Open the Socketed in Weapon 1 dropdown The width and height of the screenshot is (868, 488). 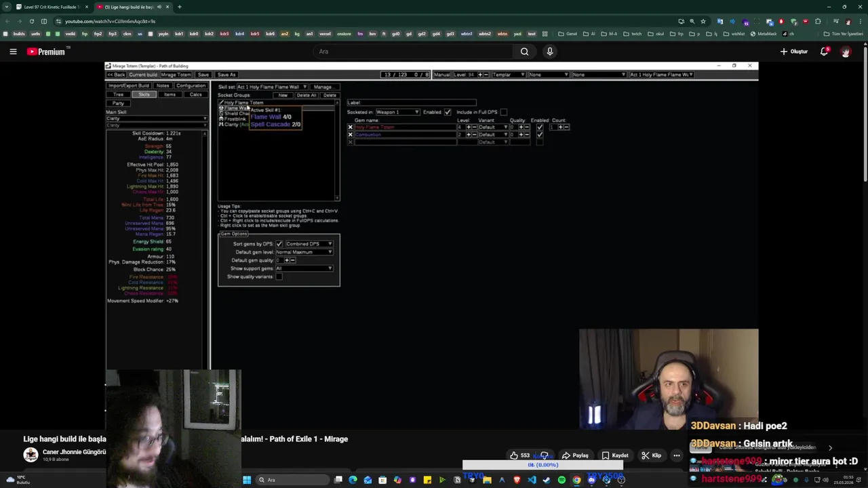coord(397,112)
